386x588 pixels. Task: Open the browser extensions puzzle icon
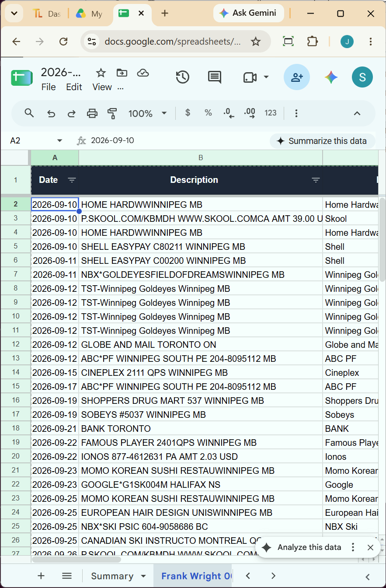(x=312, y=42)
